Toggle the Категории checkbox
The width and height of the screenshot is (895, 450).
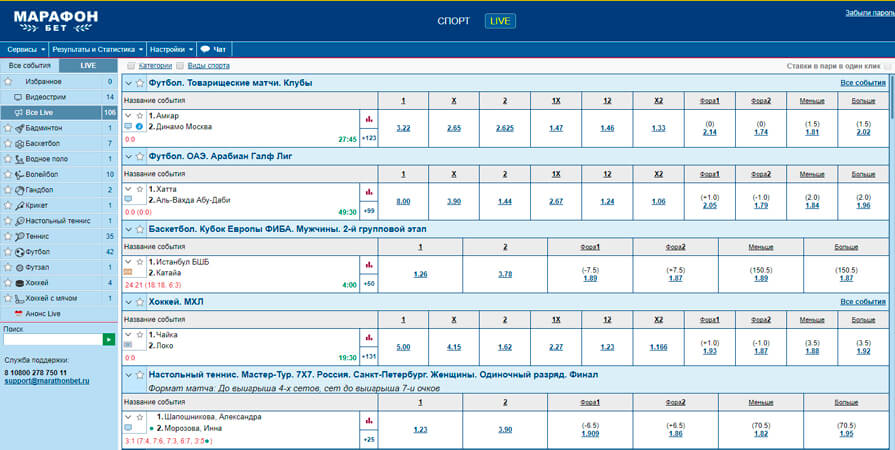[x=131, y=66]
